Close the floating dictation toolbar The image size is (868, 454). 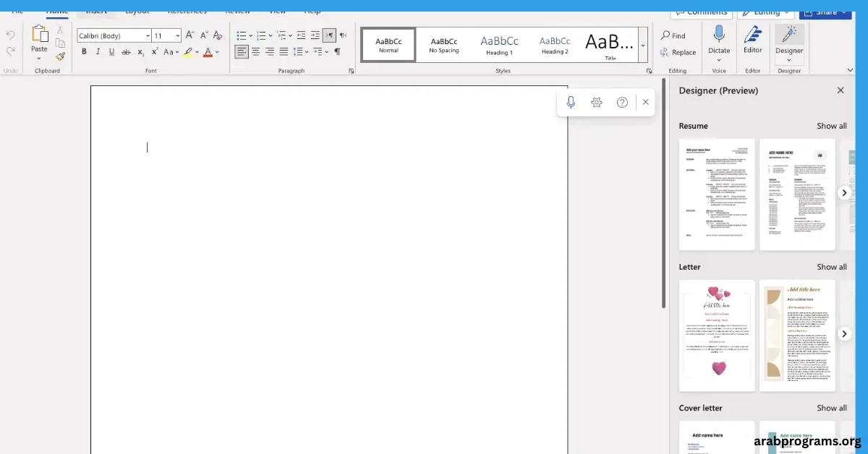point(646,103)
